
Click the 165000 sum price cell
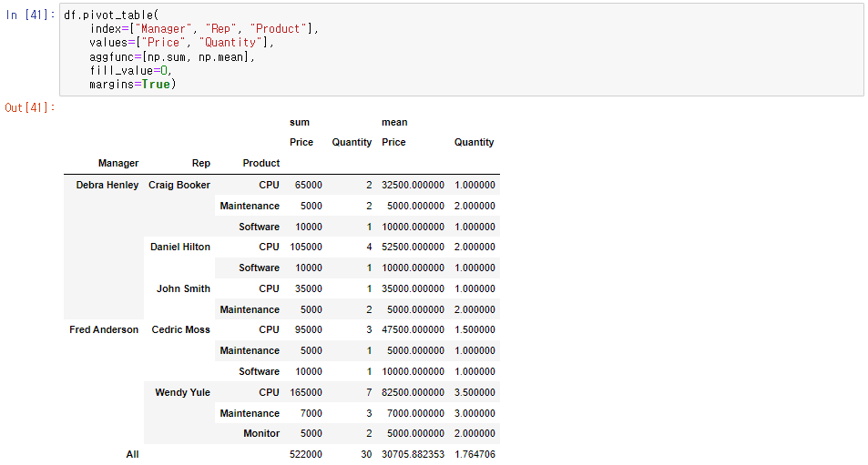306,392
